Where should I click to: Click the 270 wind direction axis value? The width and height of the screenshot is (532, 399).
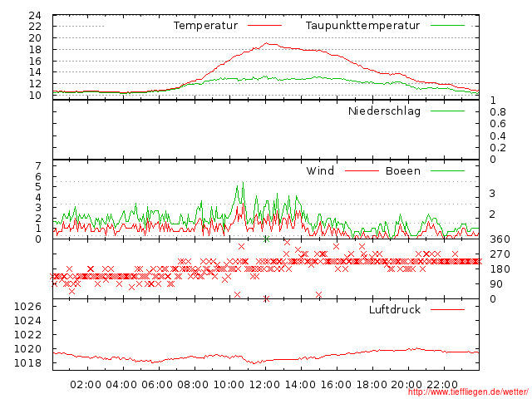coord(500,254)
